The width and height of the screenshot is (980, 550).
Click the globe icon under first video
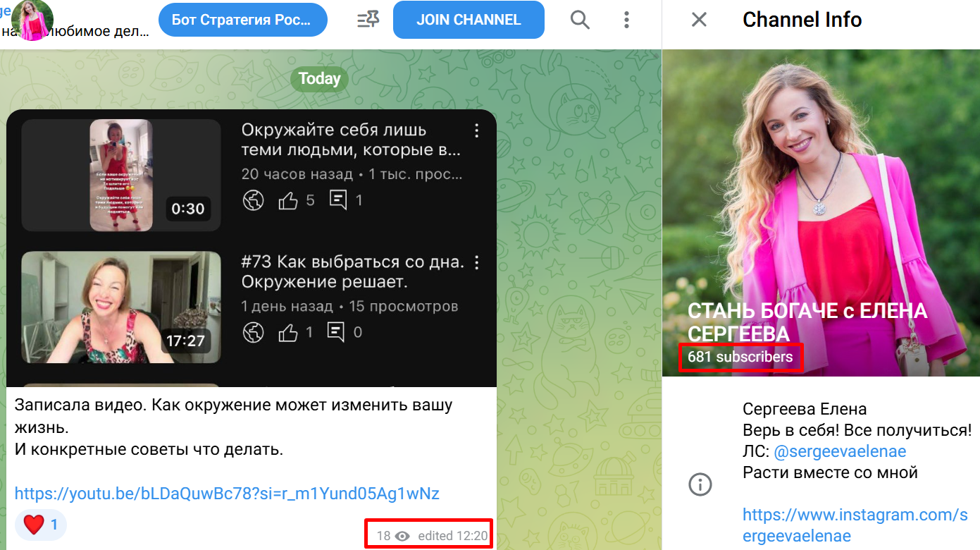pyautogui.click(x=253, y=201)
